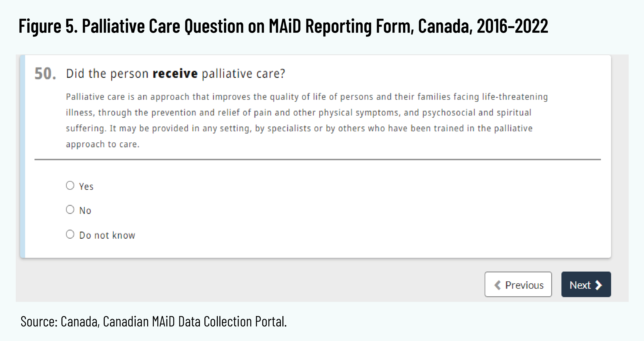Screen dimensions: 644x341
Task: Click the question number 50
Action: click(x=45, y=74)
